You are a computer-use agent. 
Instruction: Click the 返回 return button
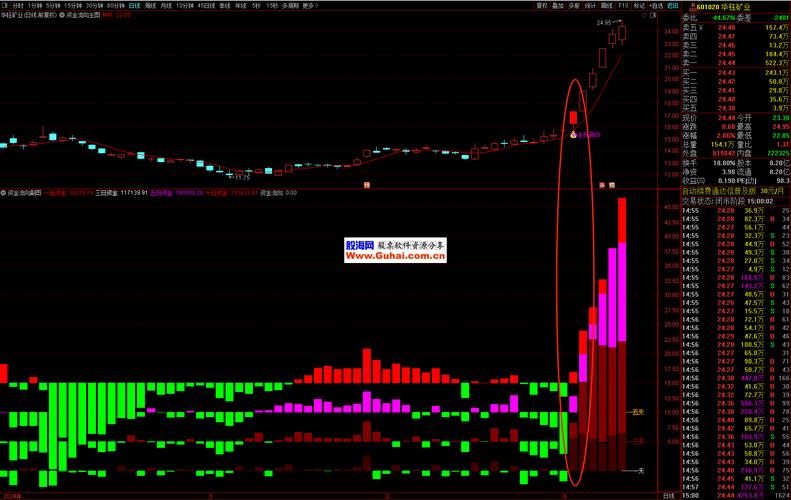(672, 6)
